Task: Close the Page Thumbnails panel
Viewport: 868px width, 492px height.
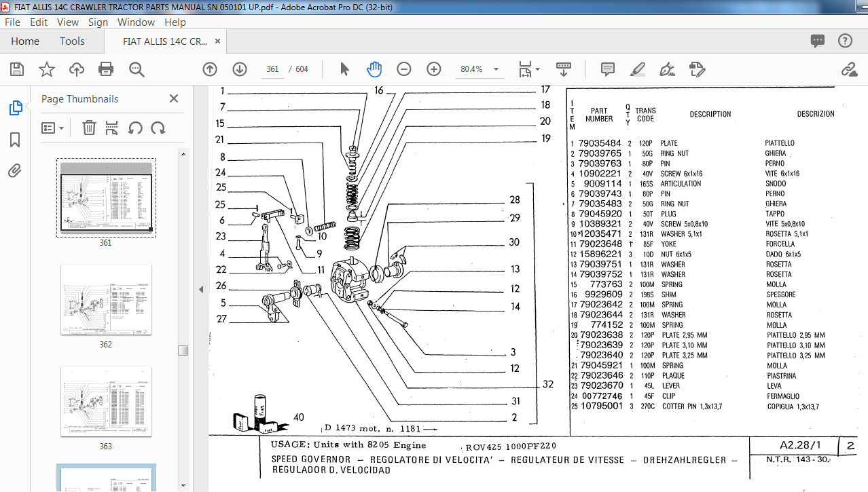Action: (174, 98)
